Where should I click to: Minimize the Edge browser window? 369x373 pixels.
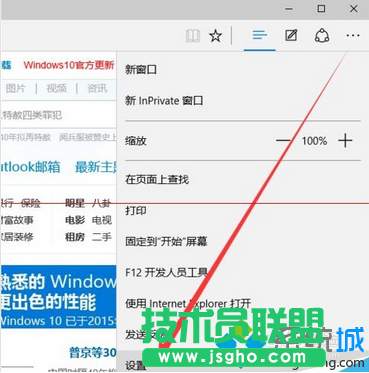click(x=289, y=9)
